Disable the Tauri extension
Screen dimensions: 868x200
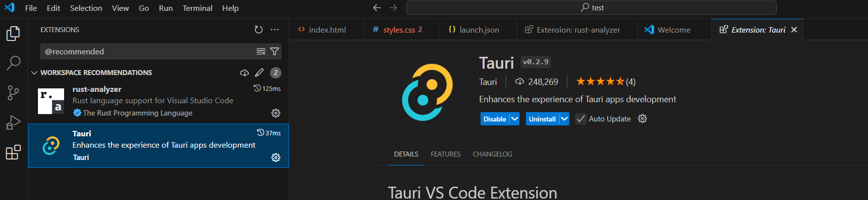point(495,119)
